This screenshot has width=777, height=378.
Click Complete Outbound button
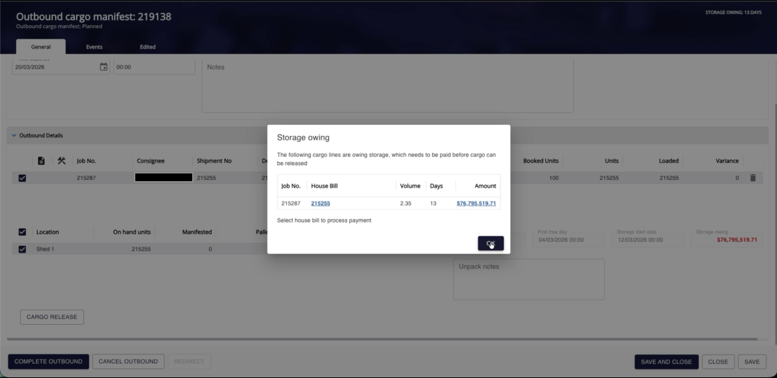pyautogui.click(x=49, y=362)
